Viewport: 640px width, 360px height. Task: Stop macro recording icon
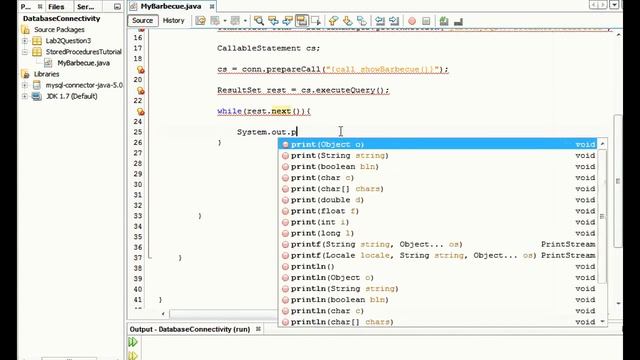tap(426, 21)
